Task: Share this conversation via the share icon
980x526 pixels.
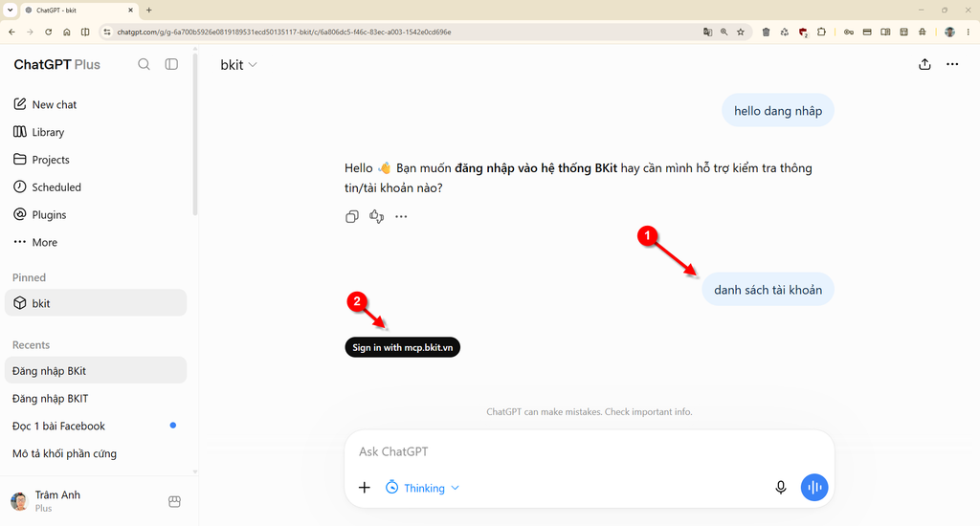Action: click(924, 64)
